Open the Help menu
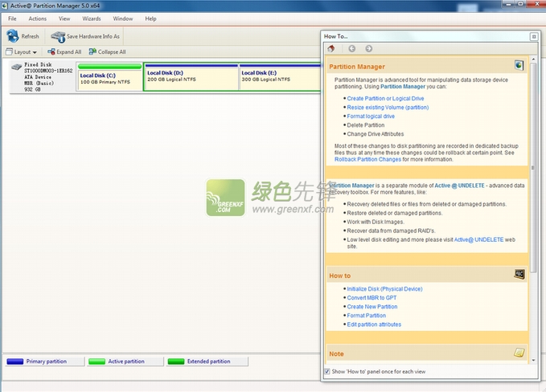The height and width of the screenshot is (392, 546). point(151,18)
